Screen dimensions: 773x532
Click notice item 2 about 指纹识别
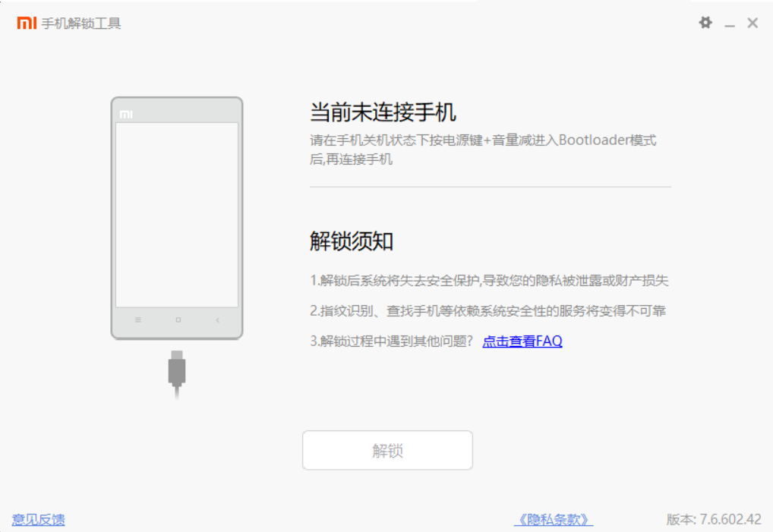coord(488,311)
